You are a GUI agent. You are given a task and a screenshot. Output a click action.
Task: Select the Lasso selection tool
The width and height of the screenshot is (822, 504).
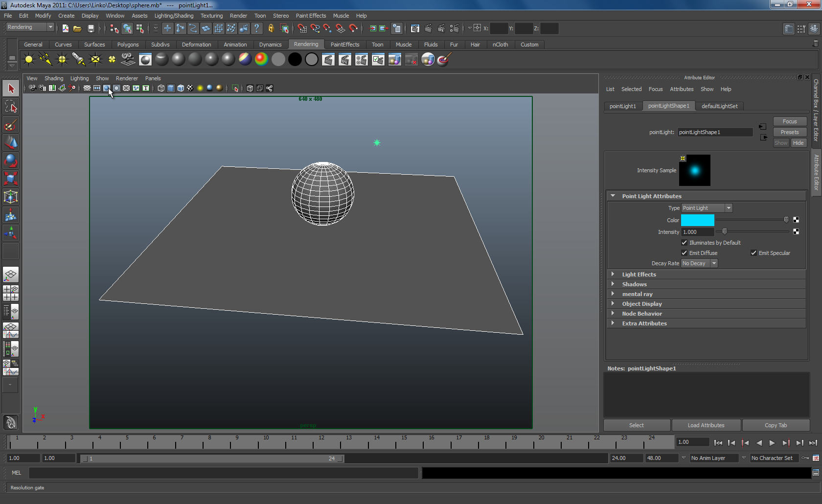tap(11, 107)
